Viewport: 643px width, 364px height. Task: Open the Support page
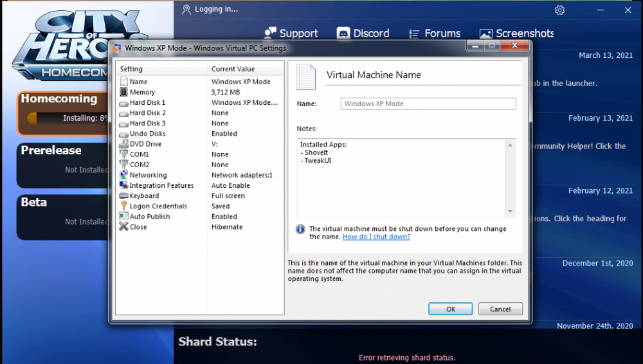coord(291,33)
